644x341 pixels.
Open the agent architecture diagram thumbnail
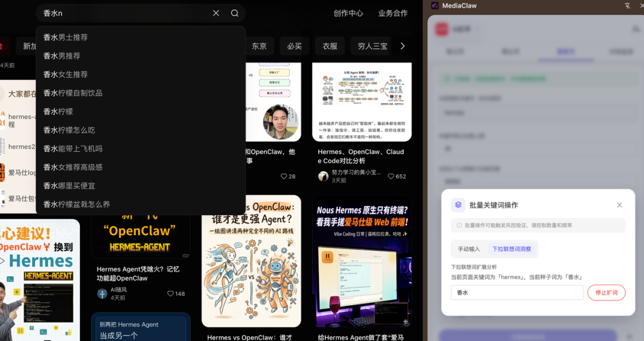coord(362,102)
